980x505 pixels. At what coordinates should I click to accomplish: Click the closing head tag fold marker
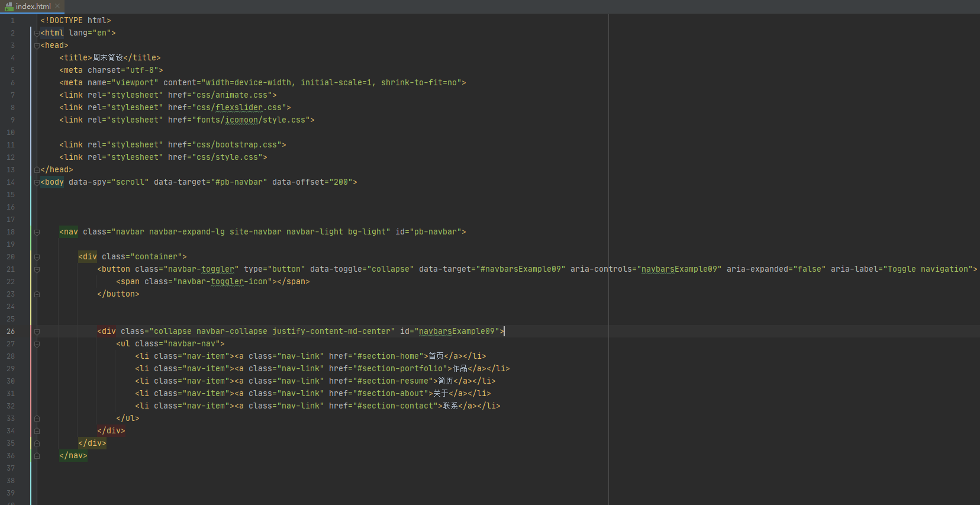point(37,170)
